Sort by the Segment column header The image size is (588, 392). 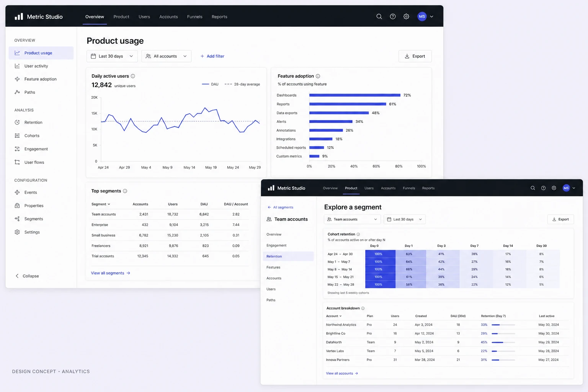click(x=101, y=204)
